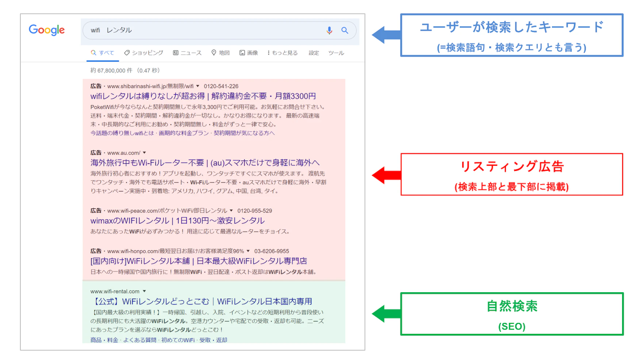Open sitelink 契約期間が気になる方へ
The width and height of the screenshot is (644, 362).
pos(244,133)
